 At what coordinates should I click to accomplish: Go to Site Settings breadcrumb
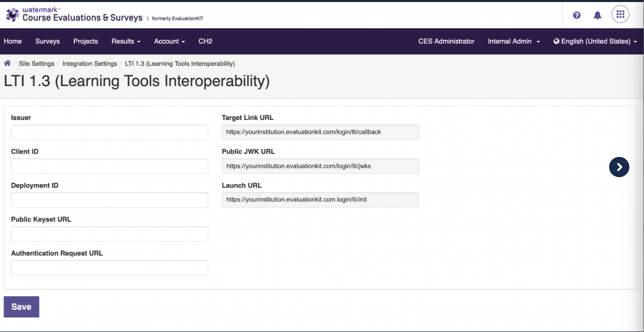click(x=36, y=64)
